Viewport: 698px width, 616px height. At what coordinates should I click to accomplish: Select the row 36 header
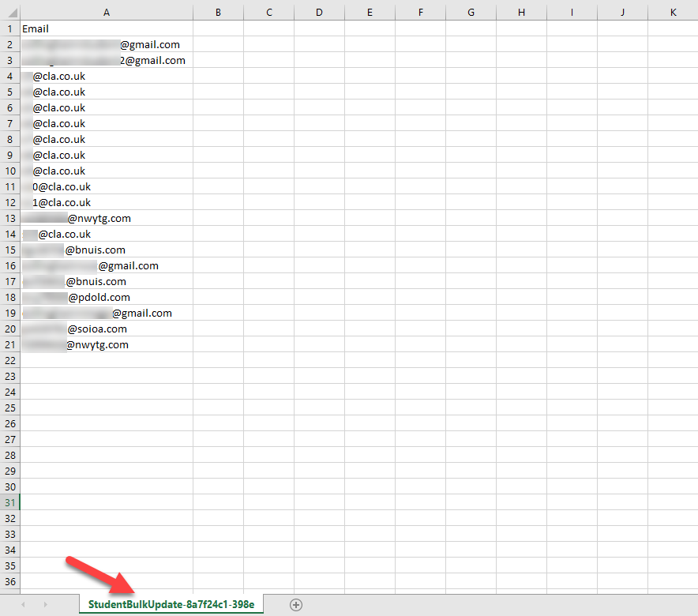tap(9, 581)
